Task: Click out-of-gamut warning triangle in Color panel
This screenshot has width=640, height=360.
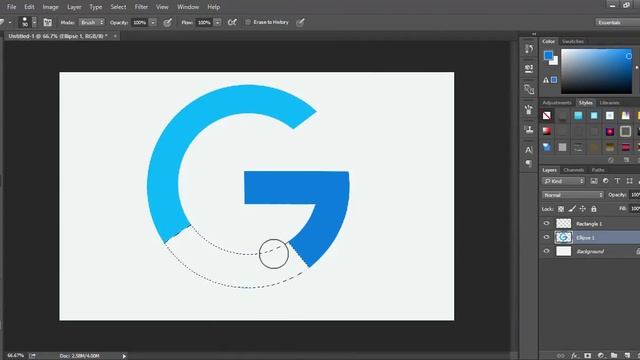Action: click(546, 80)
